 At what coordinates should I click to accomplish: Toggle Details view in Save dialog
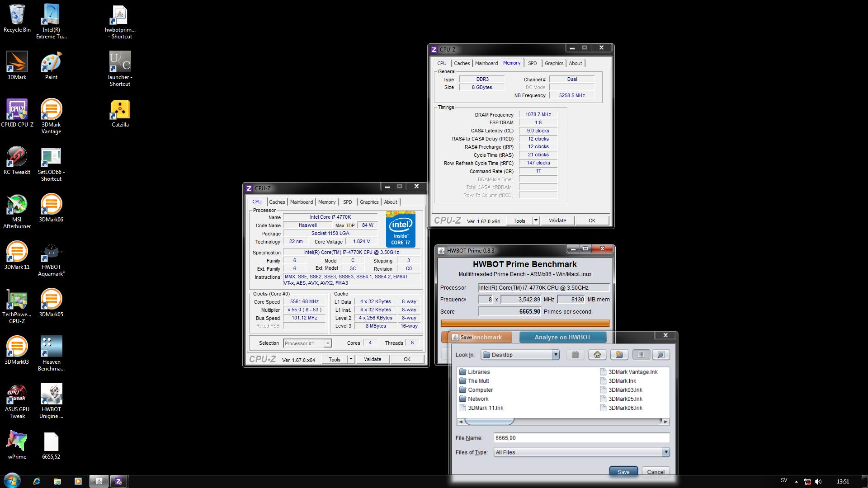coord(660,355)
